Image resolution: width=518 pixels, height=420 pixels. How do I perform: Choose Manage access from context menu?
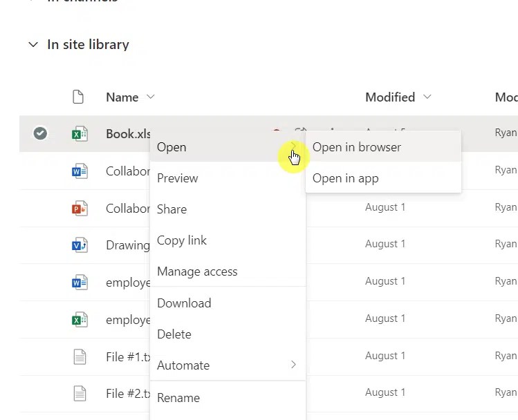point(228,271)
